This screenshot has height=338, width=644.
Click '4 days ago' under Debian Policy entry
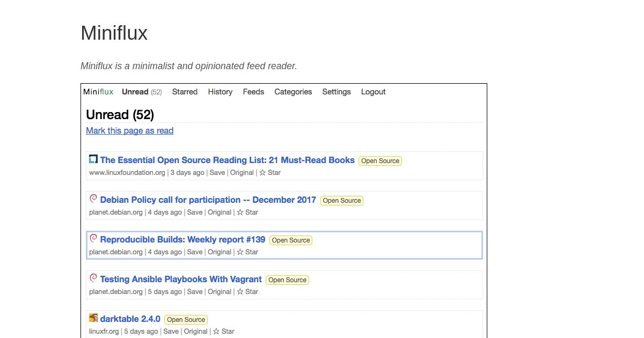[165, 212]
